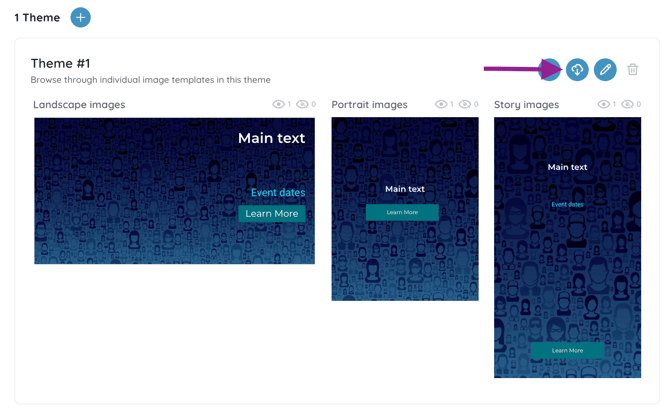The width and height of the screenshot is (670, 418).
Task: Click Learn More in the story template
Action: pyautogui.click(x=567, y=350)
